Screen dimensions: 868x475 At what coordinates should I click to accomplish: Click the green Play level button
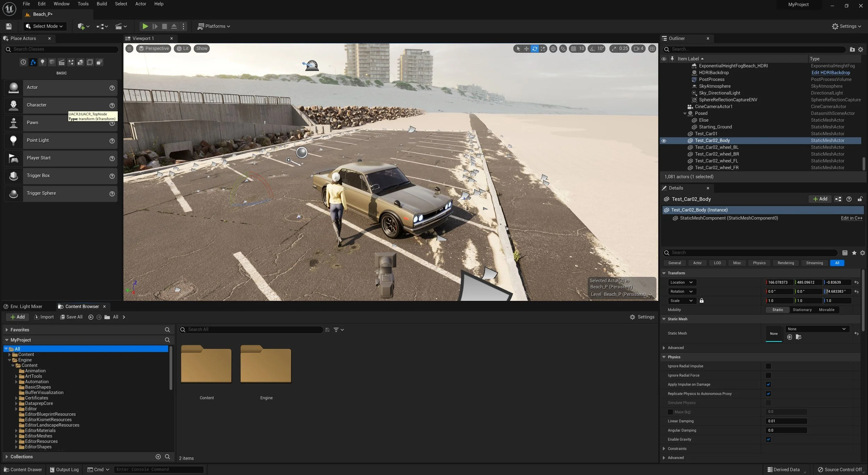[145, 26]
